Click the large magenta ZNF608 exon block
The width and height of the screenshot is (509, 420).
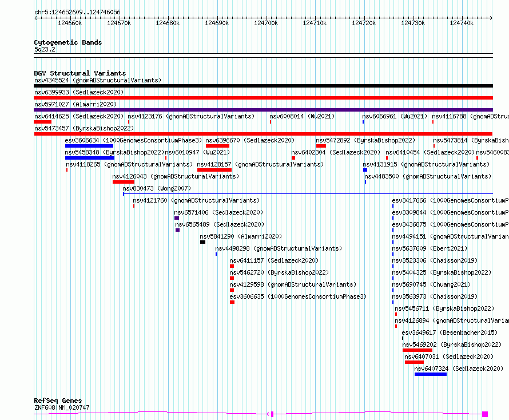pos(485,414)
